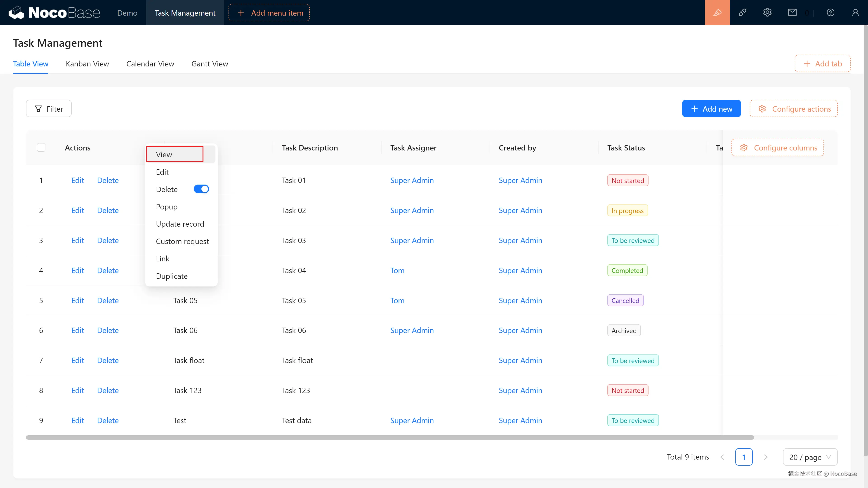This screenshot has height=488, width=868.
Task: Click the Filter funnel button
Action: pos(49,109)
